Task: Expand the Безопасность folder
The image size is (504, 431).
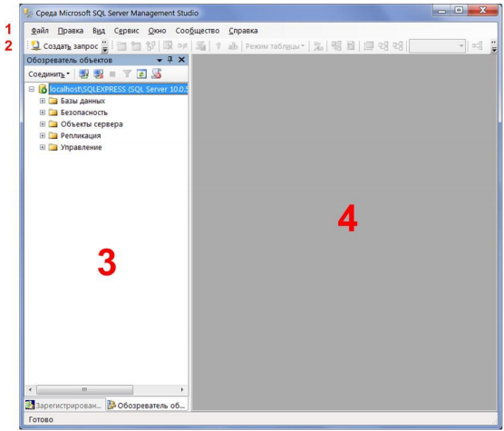Action: [42, 113]
